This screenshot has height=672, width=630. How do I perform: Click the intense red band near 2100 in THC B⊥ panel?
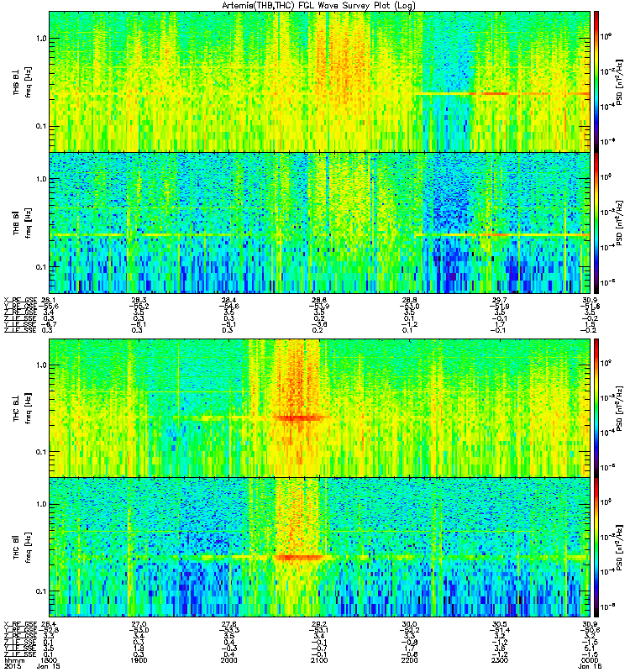[299, 417]
